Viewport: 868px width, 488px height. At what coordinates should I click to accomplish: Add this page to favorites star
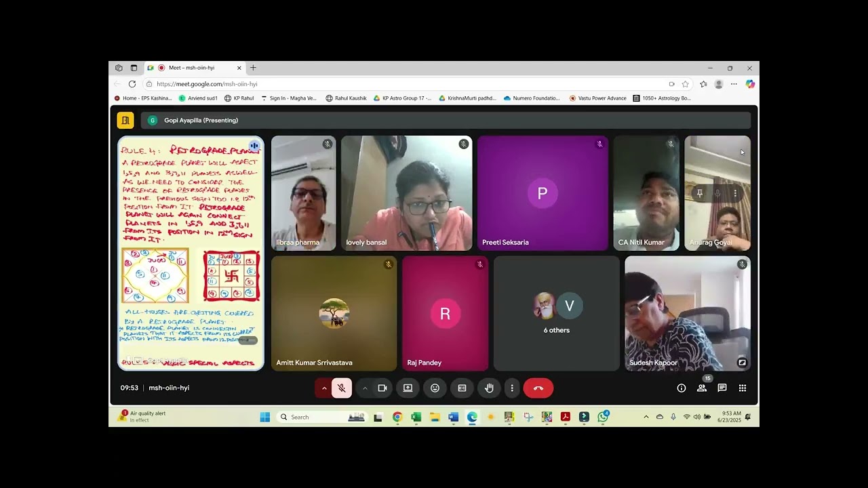(686, 84)
